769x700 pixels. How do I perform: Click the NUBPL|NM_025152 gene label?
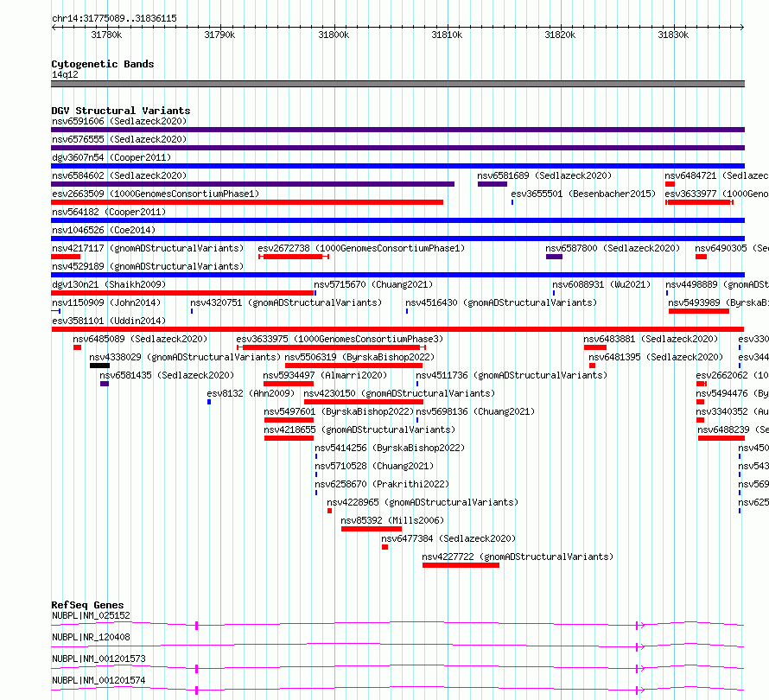(91, 615)
